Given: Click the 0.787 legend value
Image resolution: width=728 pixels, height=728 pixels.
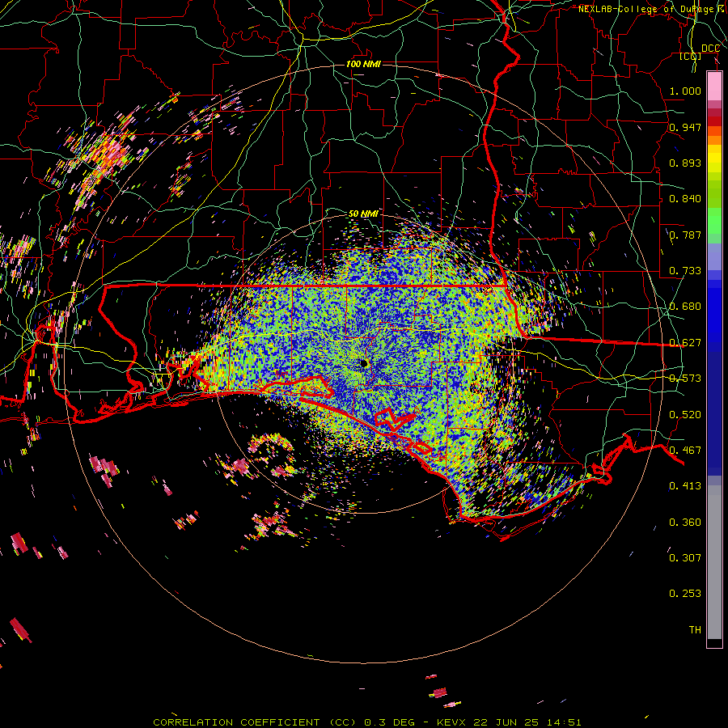Looking at the screenshot, I should [685, 235].
